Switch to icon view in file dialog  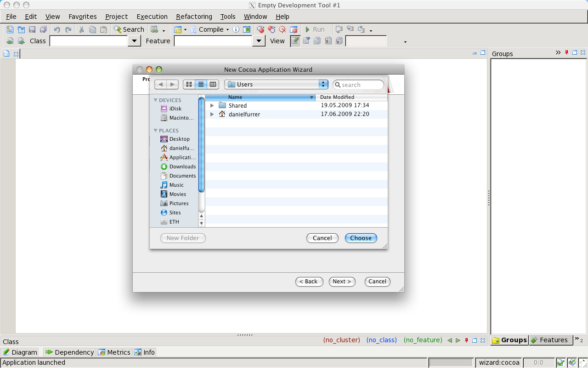tap(189, 84)
